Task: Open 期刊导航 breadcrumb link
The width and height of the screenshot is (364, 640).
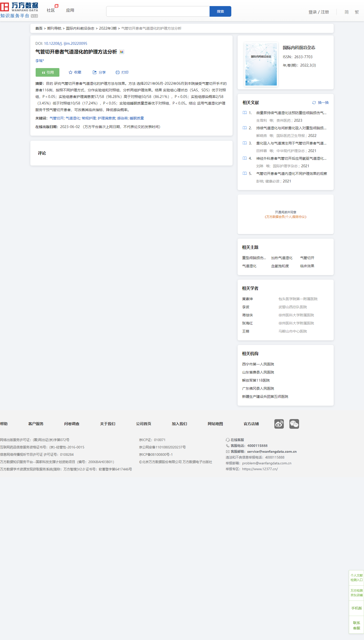Action: (54, 28)
